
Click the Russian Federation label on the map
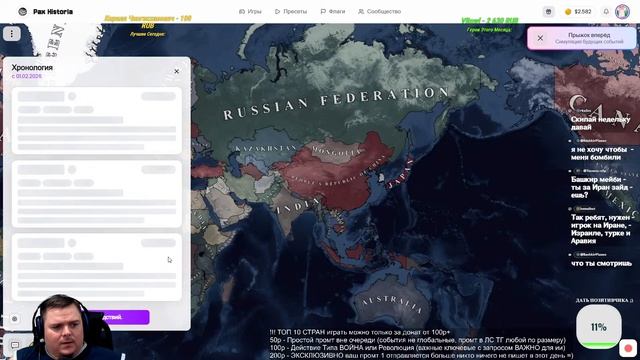pos(336,102)
